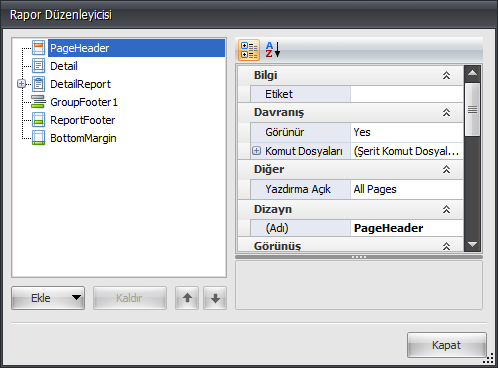Click the DetailReport clipboard icon
This screenshot has width=498, height=368.
pyautogui.click(x=39, y=84)
